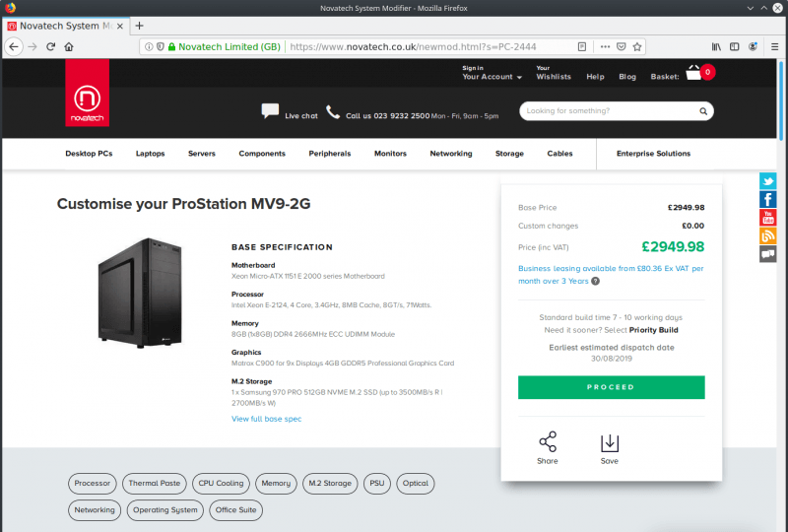
Task: Open the Networking menu in the navigation bar
Action: tap(451, 154)
